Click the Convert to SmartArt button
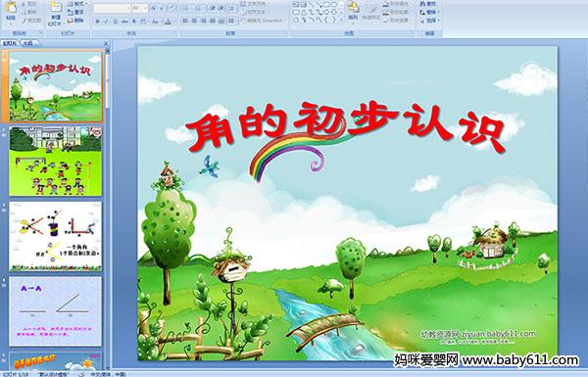 (x=264, y=21)
